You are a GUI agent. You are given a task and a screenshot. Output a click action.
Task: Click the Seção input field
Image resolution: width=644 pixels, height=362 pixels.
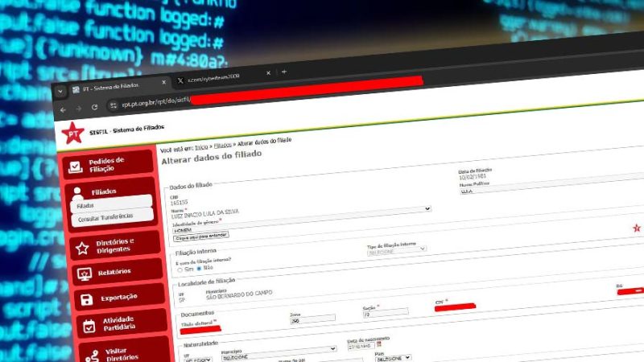pyautogui.click(x=386, y=313)
